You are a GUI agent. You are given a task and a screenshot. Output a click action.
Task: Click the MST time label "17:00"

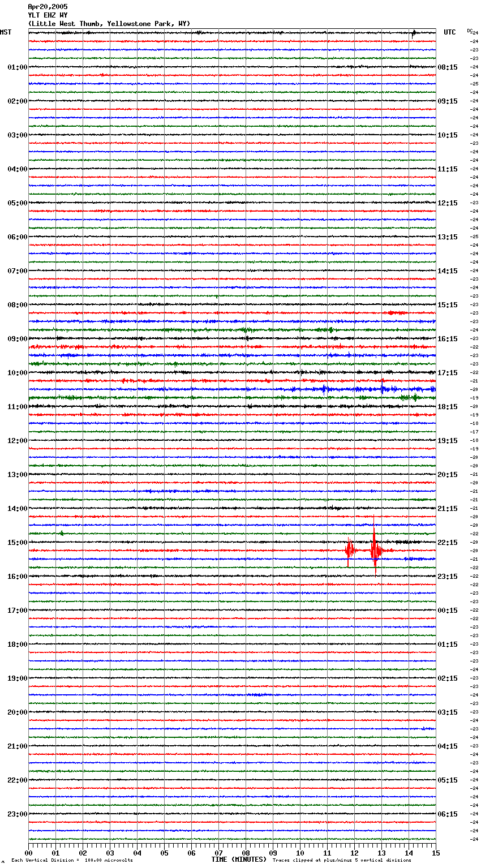click(x=18, y=611)
